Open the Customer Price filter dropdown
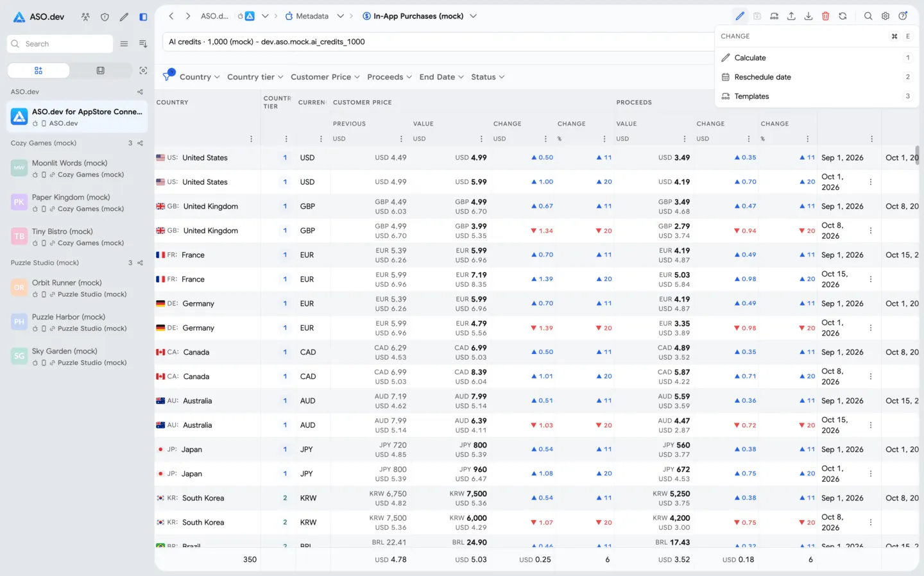Viewport: 924px width, 576px height. (x=325, y=77)
